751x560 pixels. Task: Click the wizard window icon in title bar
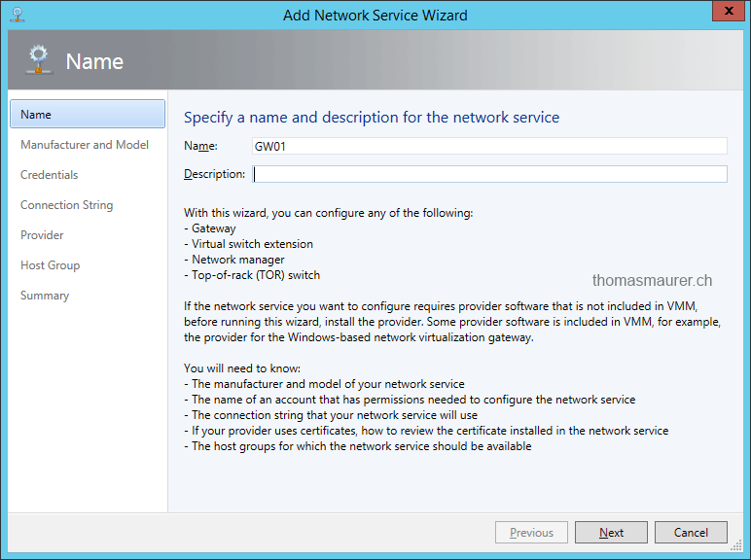click(x=18, y=15)
